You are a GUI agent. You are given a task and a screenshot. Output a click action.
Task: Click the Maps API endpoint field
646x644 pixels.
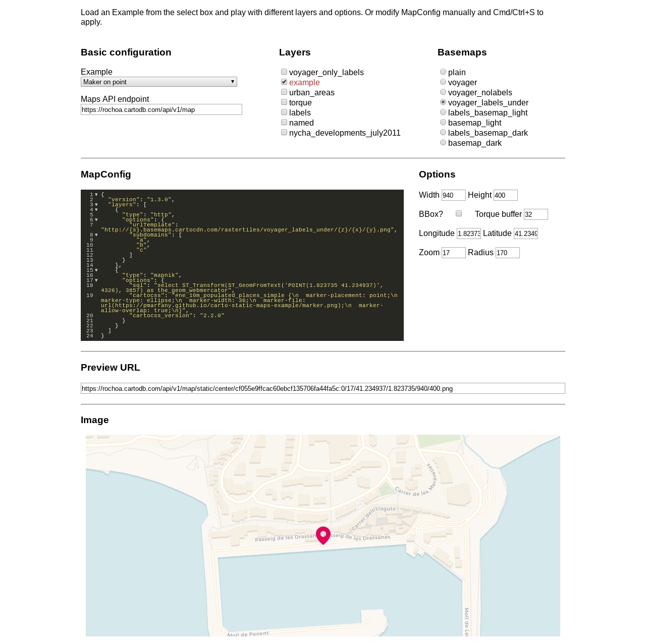[x=161, y=109]
